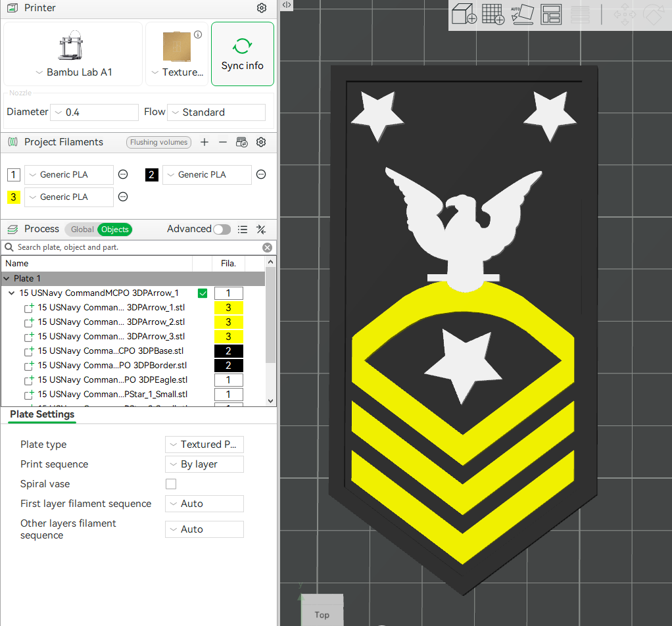
Task: Enable the Spiral vase checkbox
Action: (171, 484)
